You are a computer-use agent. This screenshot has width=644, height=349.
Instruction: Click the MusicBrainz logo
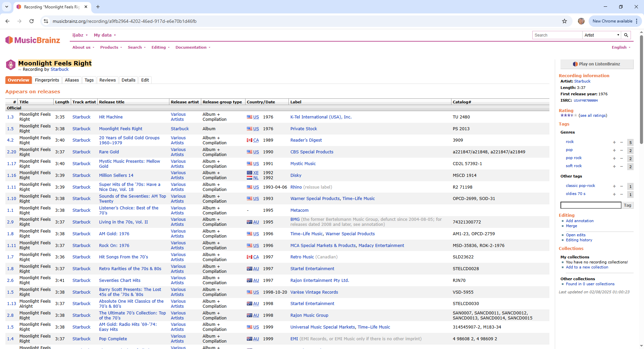(x=33, y=40)
